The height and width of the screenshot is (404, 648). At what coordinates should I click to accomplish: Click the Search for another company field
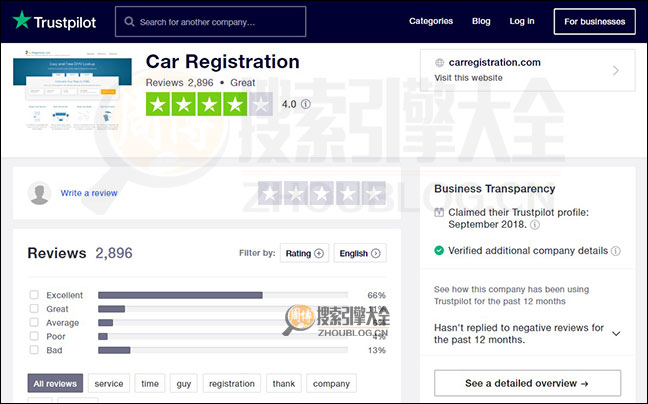point(211,21)
